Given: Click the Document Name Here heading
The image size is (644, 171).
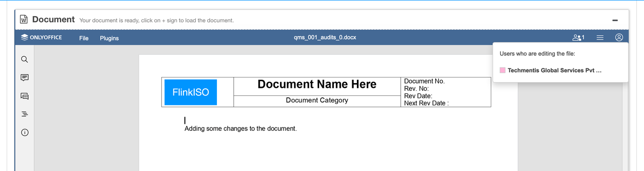Looking at the screenshot, I should (x=317, y=84).
